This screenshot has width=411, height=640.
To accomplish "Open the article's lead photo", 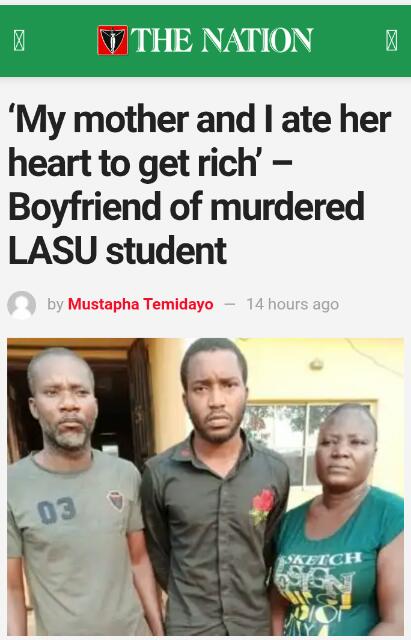I will pyautogui.click(x=205, y=487).
